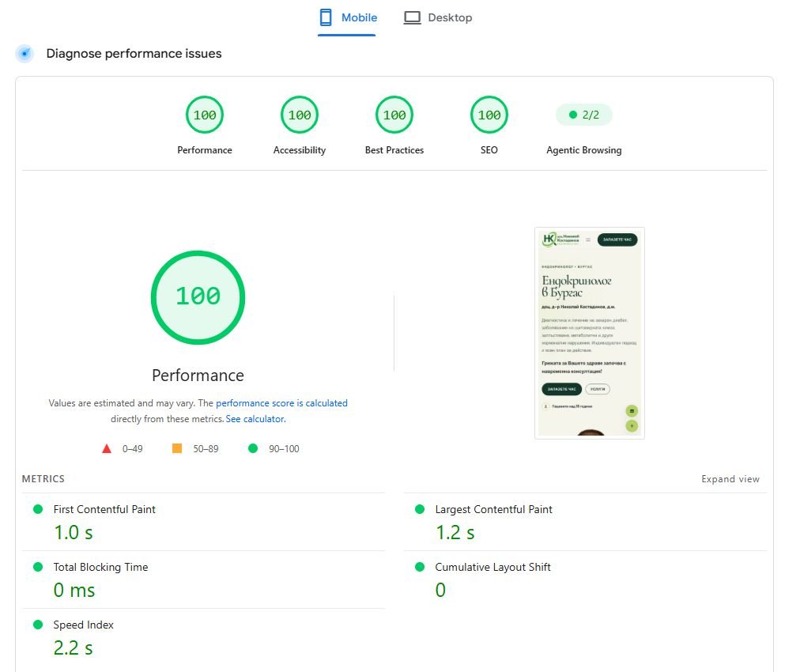This screenshot has height=672, width=785.
Task: Click the Cumulative Layout Shift green dot
Action: pos(420,567)
